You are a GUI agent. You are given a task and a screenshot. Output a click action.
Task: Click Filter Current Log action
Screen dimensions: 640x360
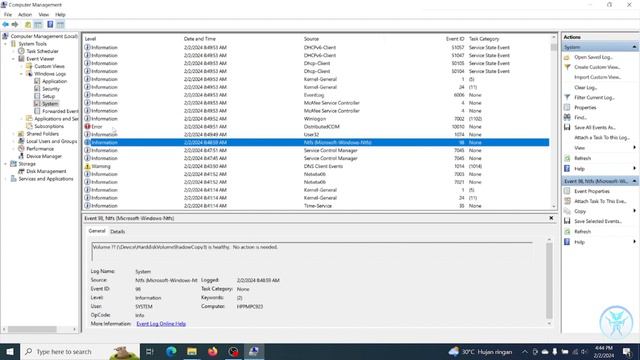(594, 98)
